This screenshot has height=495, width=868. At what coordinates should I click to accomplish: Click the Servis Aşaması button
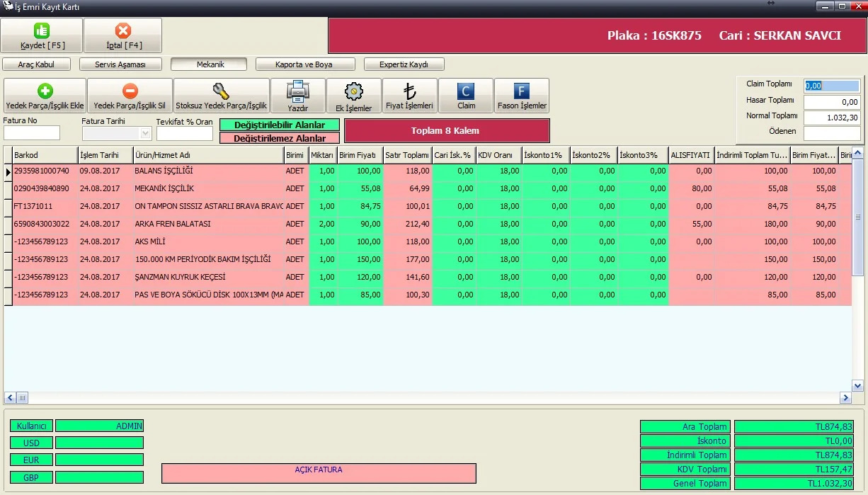[120, 64]
